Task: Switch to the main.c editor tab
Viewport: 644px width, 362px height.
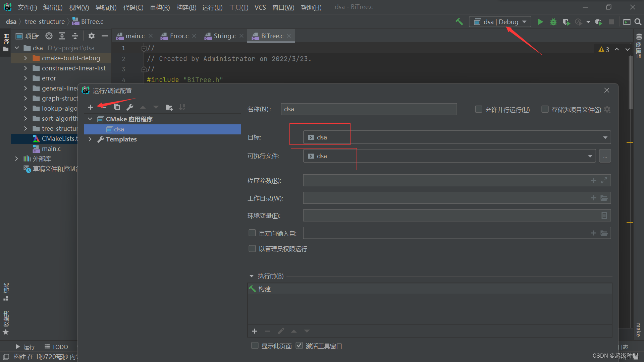Action: tap(135, 36)
